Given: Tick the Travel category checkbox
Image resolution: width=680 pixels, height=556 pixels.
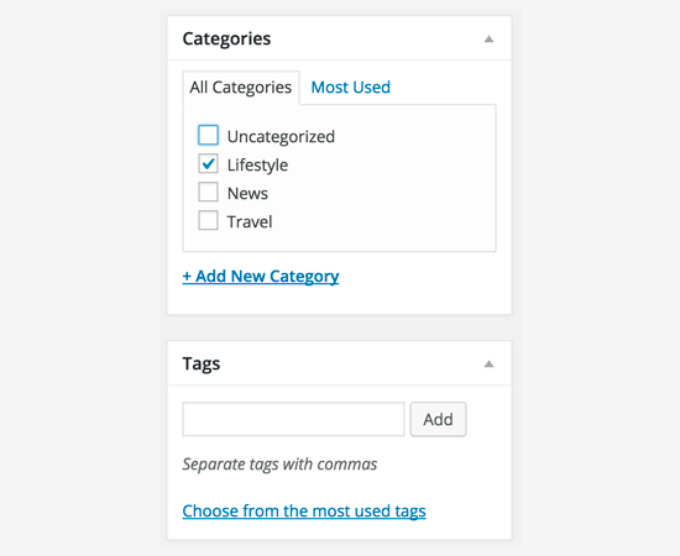Looking at the screenshot, I should (208, 221).
